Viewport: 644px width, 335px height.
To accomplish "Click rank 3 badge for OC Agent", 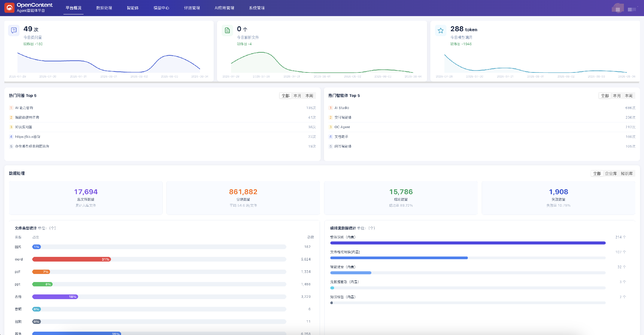I will pyautogui.click(x=330, y=127).
